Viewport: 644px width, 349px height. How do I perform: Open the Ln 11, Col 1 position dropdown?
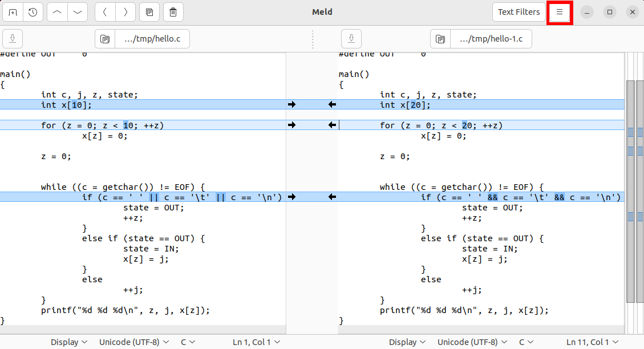point(592,342)
